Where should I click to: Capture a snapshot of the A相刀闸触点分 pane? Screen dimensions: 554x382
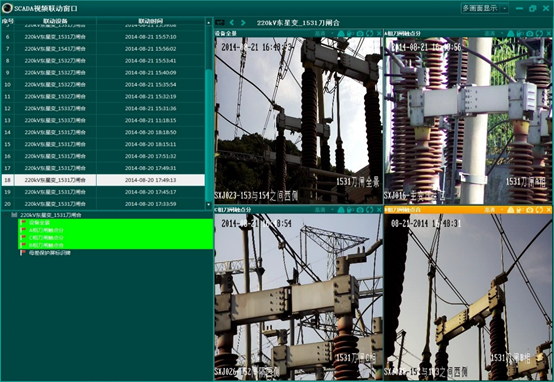(x=530, y=33)
